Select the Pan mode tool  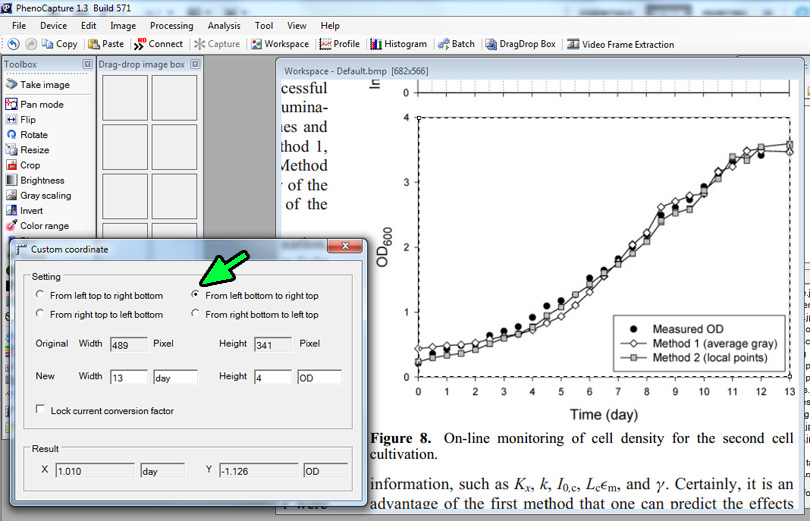pos(40,104)
